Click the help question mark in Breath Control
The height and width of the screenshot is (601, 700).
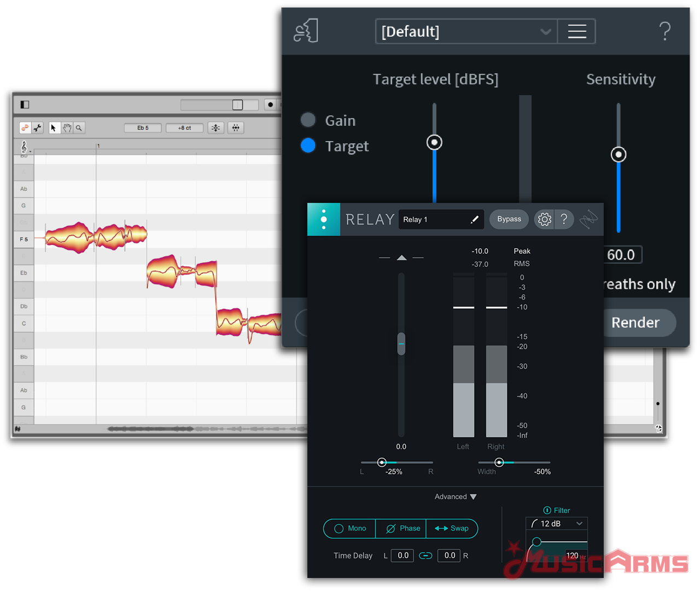click(664, 32)
